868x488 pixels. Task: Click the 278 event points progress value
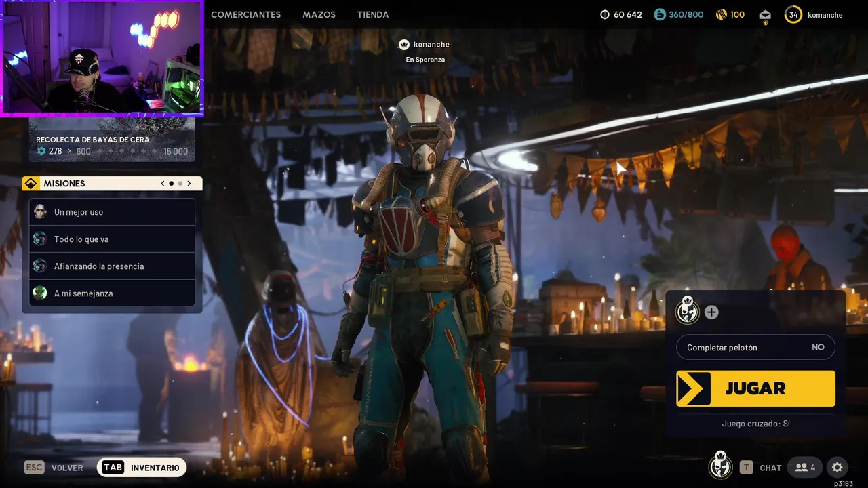pyautogui.click(x=55, y=151)
